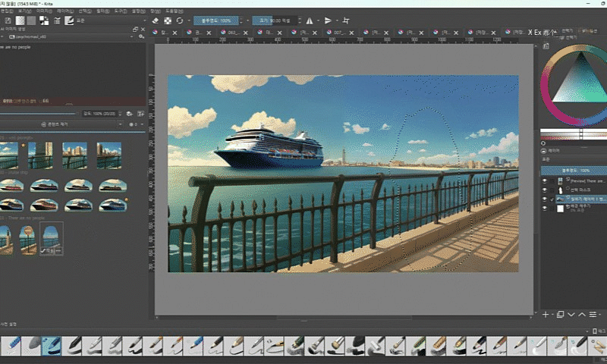This screenshot has height=364, width=607.
Task: Click the preserve alpha checkerboard icon
Action: tap(167, 20)
